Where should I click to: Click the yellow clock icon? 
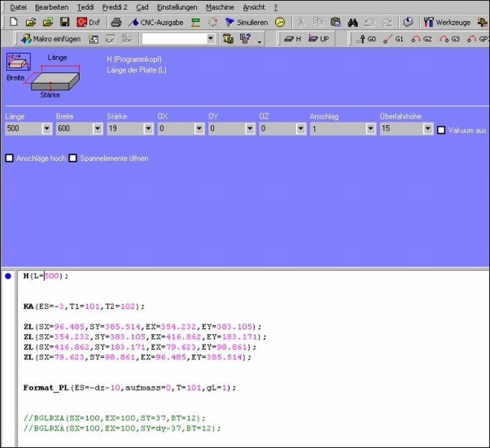(x=280, y=22)
